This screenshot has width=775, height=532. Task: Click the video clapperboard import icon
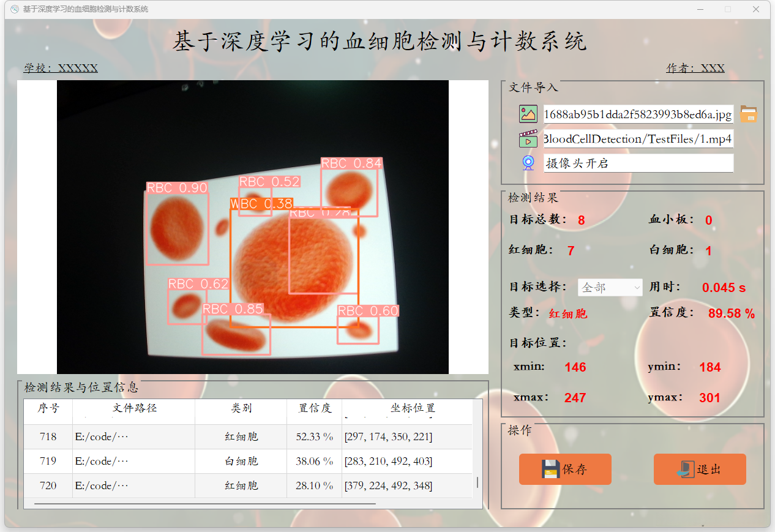[x=528, y=138]
